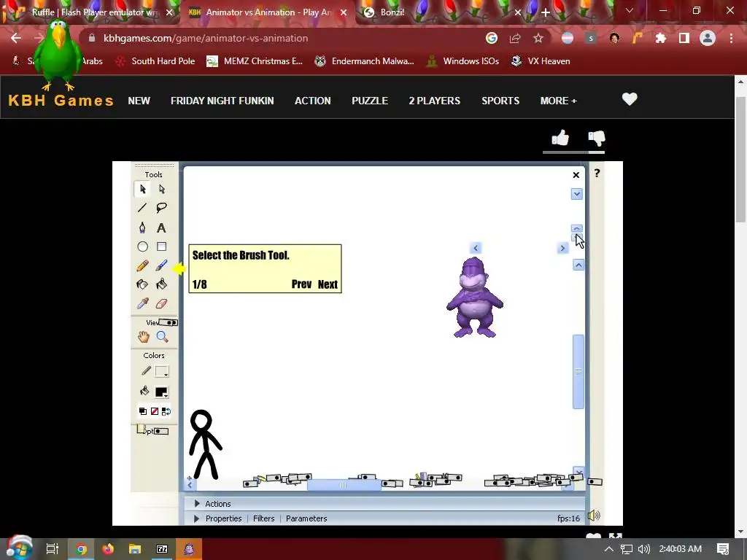
Task: Open a new browser tab
Action: pos(546,13)
